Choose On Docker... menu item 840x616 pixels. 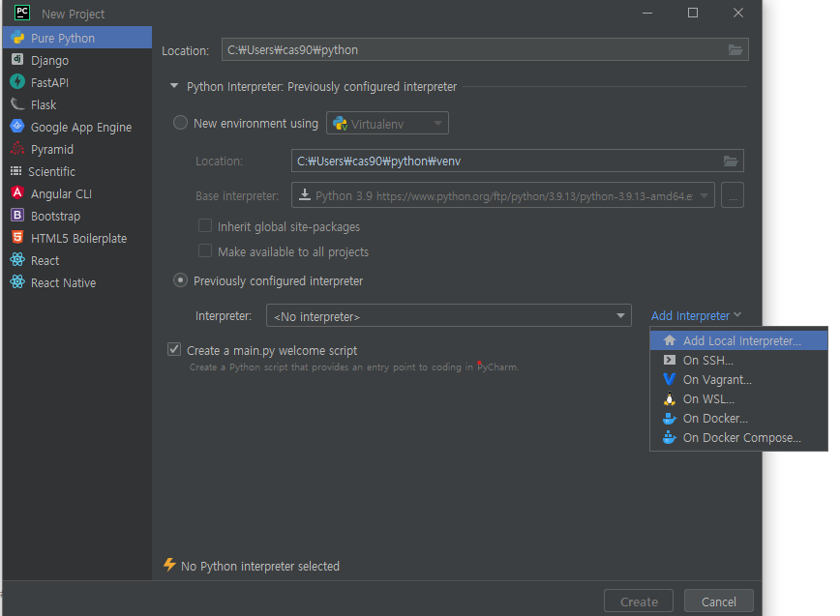coord(738,418)
